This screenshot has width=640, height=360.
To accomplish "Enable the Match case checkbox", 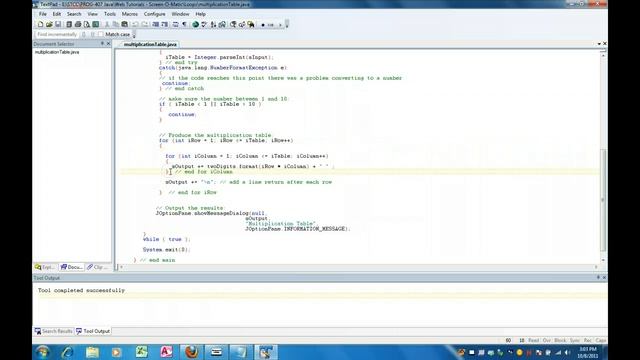I will [x=101, y=35].
